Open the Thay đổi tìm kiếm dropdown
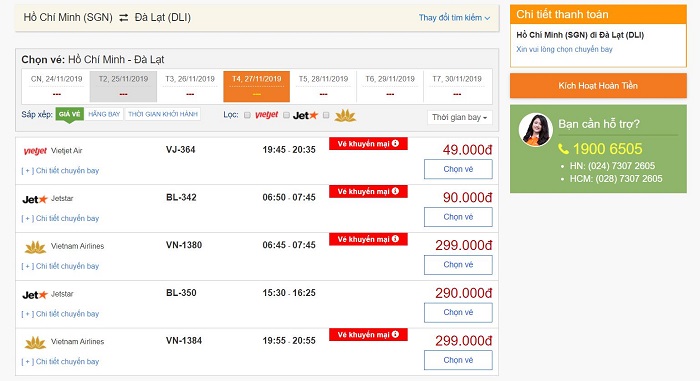The image size is (700, 381). 454,18
